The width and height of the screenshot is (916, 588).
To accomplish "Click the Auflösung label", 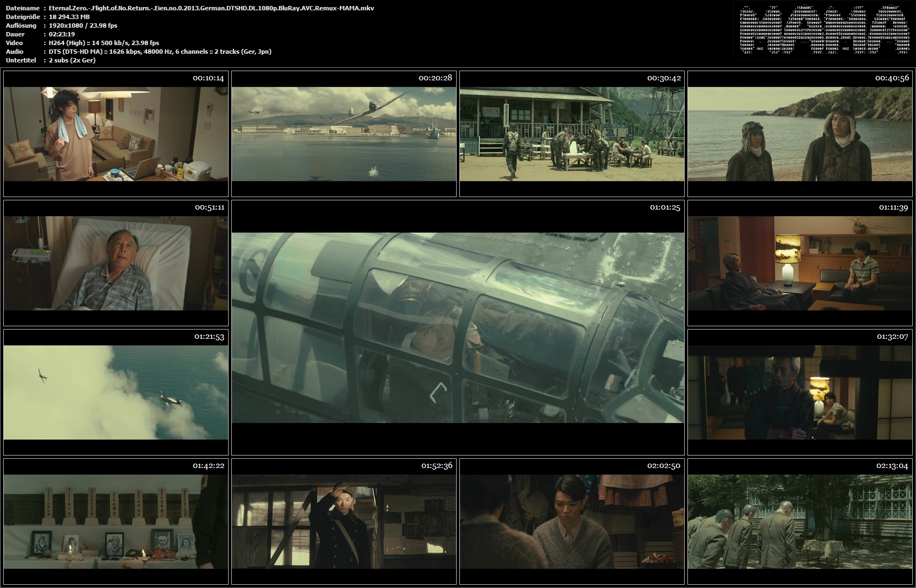I will [21, 26].
